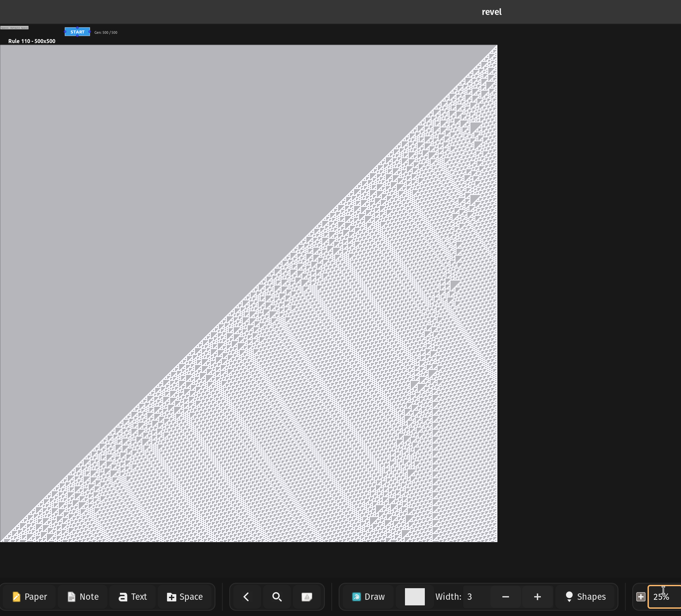Open the drawing color swatch
The image size is (681, 616).
(x=415, y=597)
